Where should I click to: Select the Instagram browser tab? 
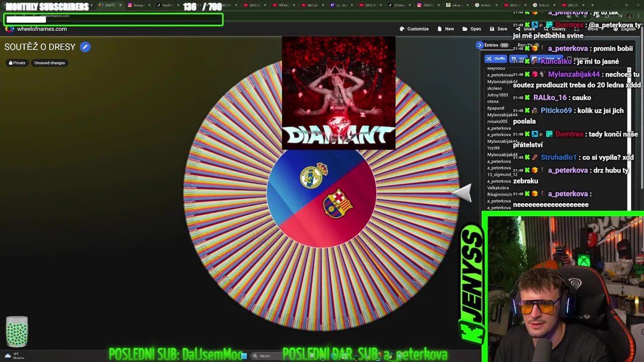[x=139, y=5]
